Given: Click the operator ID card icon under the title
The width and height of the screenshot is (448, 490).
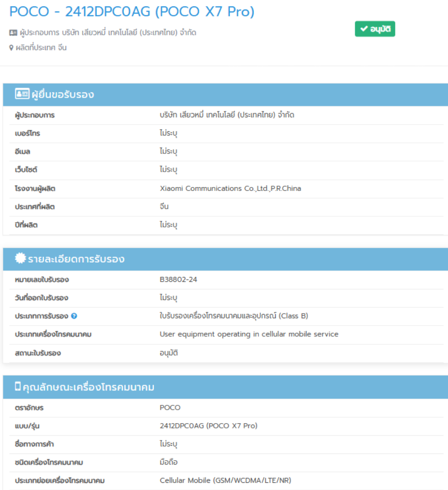Looking at the screenshot, I should 13,33.
